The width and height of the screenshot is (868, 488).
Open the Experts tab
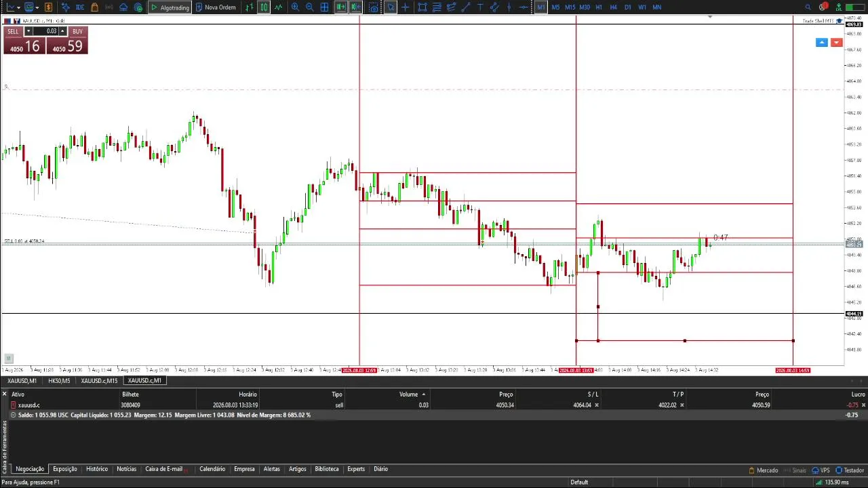(356, 469)
